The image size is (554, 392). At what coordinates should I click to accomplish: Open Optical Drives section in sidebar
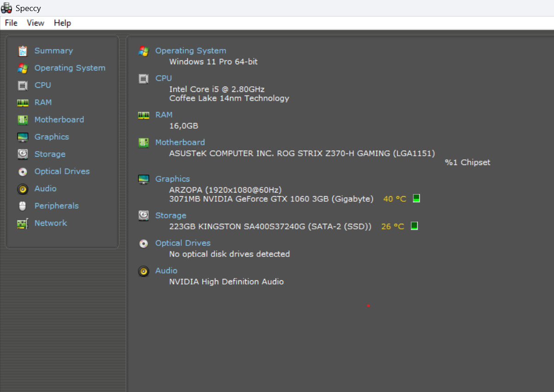coord(62,171)
